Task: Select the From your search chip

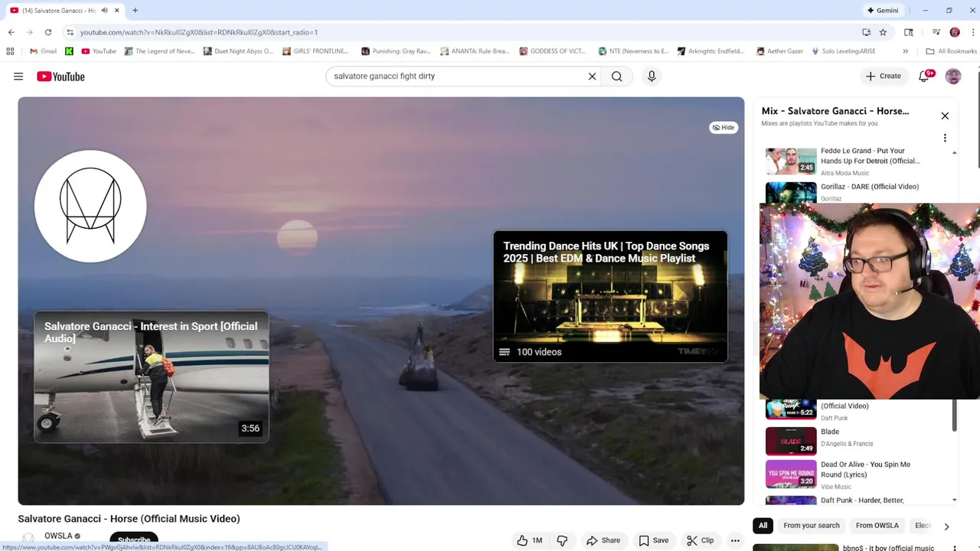Action: (812, 526)
